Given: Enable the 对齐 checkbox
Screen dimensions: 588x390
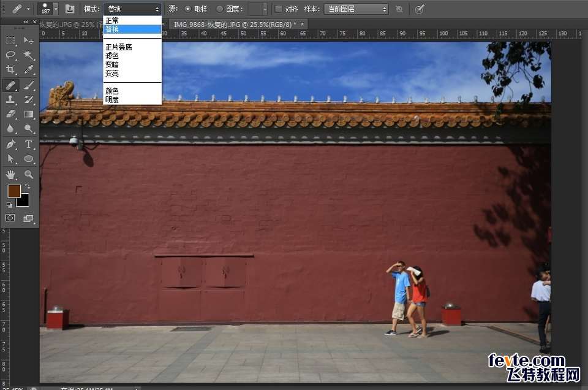Looking at the screenshot, I should (x=279, y=9).
